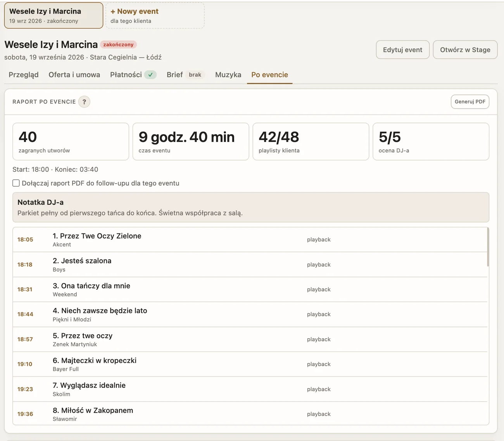Click "playback" label in Jesteś szalona row
The width and height of the screenshot is (504, 441).
pyautogui.click(x=319, y=265)
